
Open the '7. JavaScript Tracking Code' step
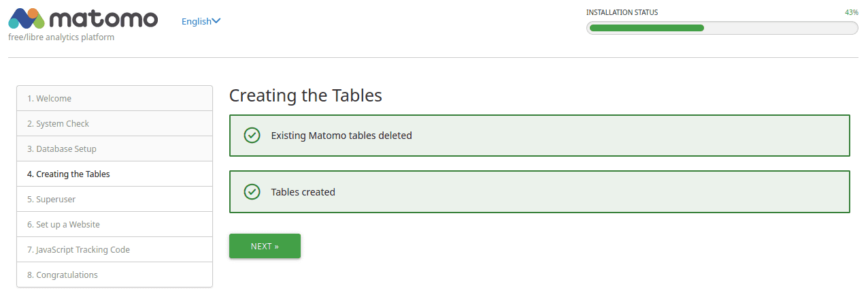(78, 249)
